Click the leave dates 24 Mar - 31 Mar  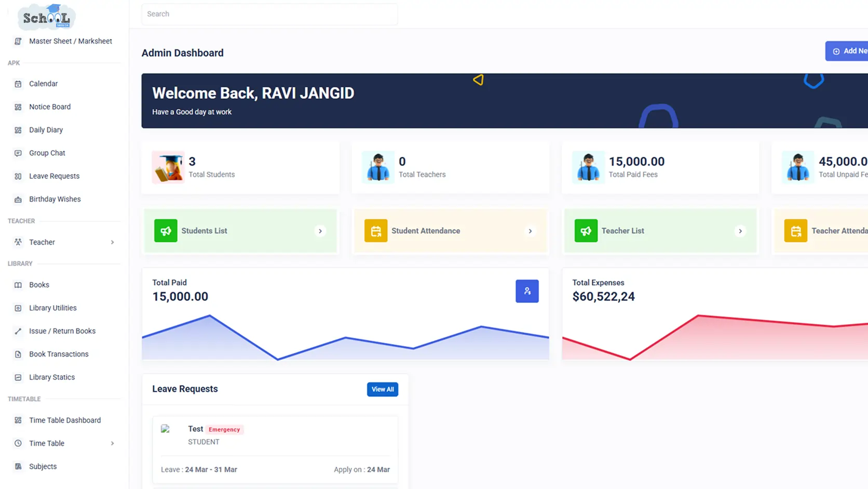click(x=211, y=470)
